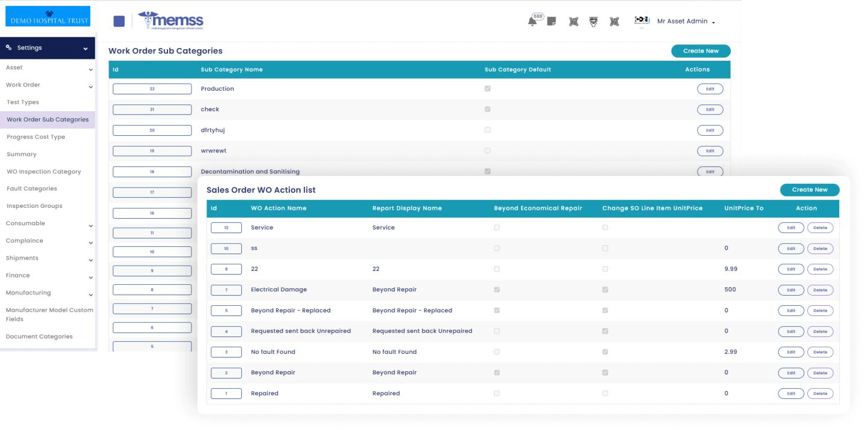Expand the Work Order menu chevron
This screenshot has height=432, width=868.
tap(91, 87)
